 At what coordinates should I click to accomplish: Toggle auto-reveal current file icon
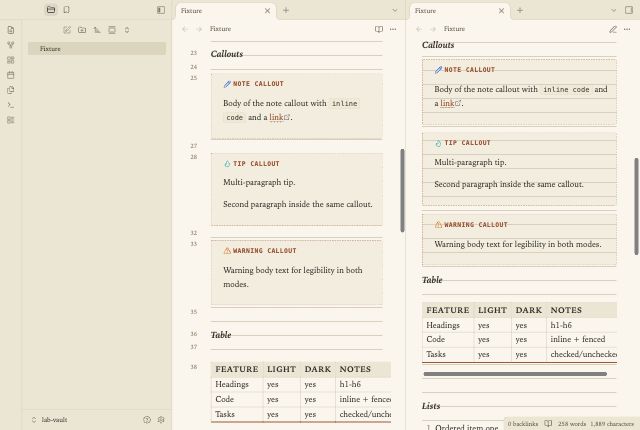(x=112, y=30)
